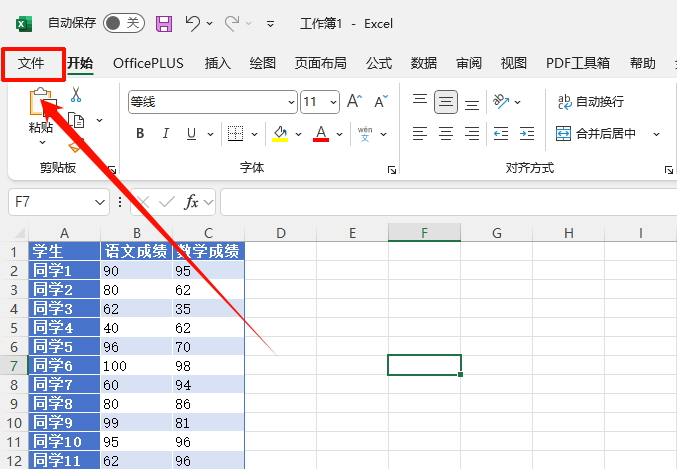Screen dimensions: 677x469
Task: Select the 页面布局 tab
Action: tap(320, 63)
